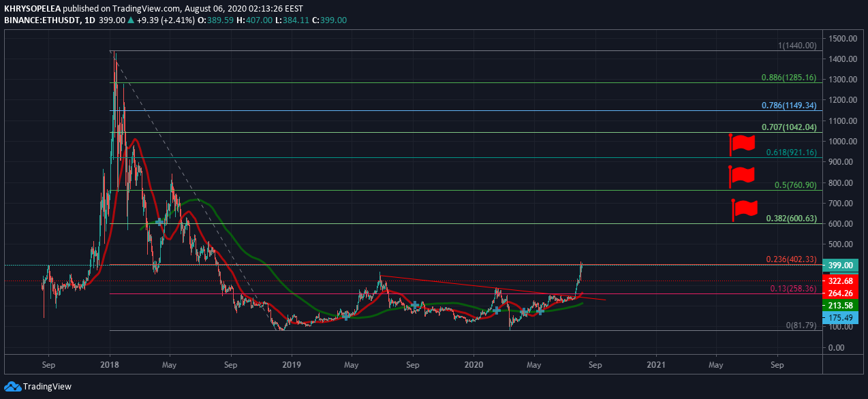Select the Fibonacci label 0.886(1285.16)
Viewport: 868px width, 399px height.
(788, 78)
